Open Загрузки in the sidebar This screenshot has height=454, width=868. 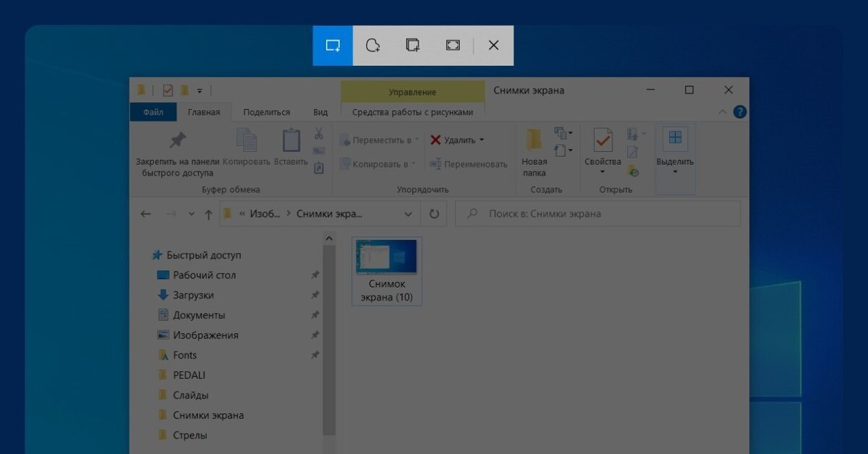tap(187, 295)
